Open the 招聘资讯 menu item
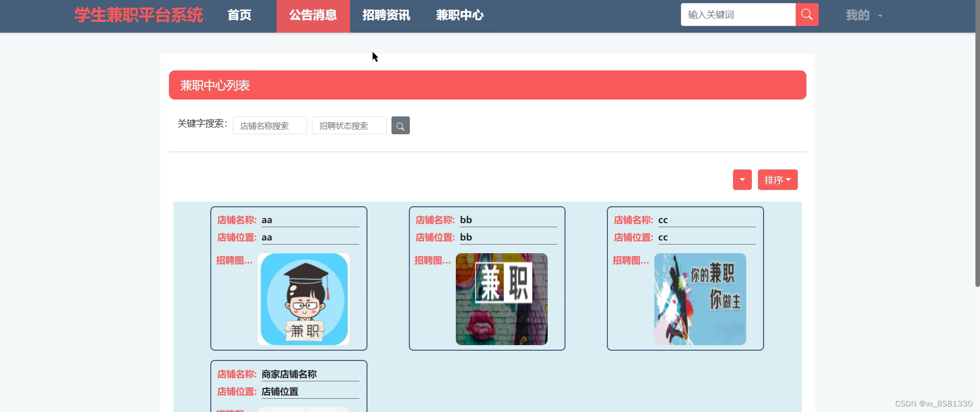Image resolution: width=980 pixels, height=412 pixels. (386, 15)
